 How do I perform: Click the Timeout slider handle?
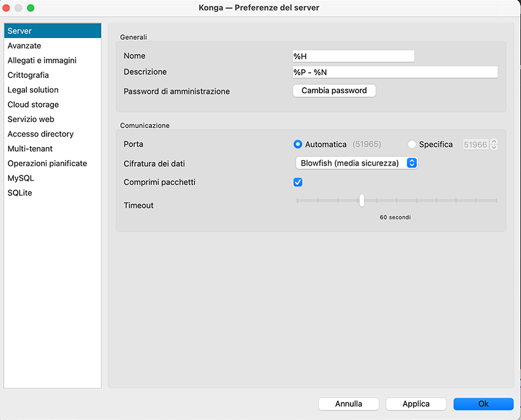(x=362, y=200)
